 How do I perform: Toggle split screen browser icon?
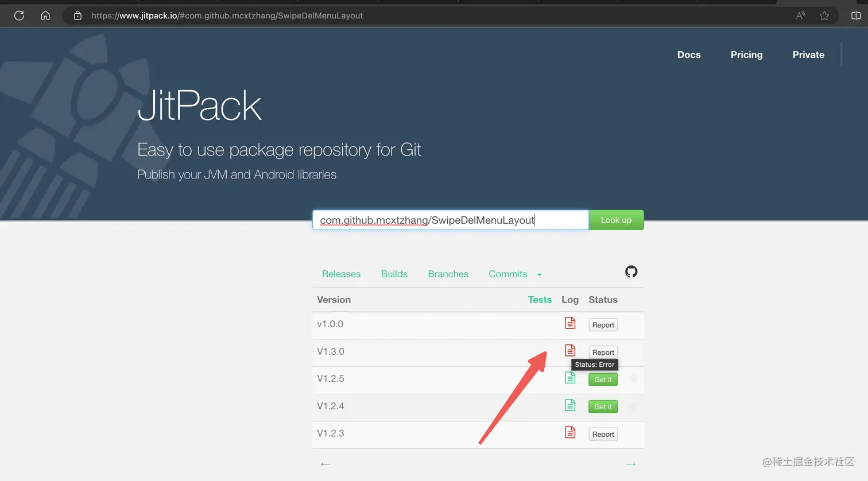(x=856, y=15)
